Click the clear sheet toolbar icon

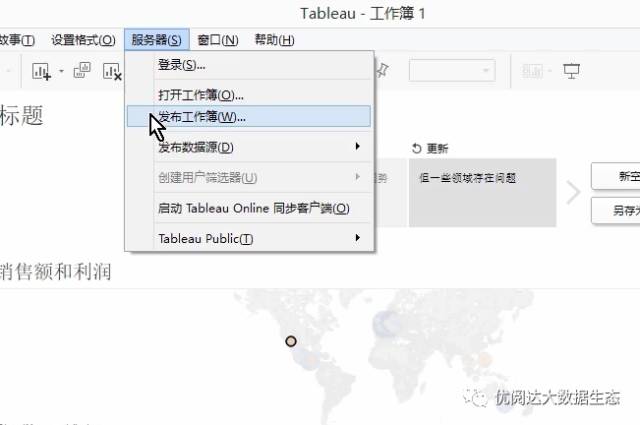(112, 71)
